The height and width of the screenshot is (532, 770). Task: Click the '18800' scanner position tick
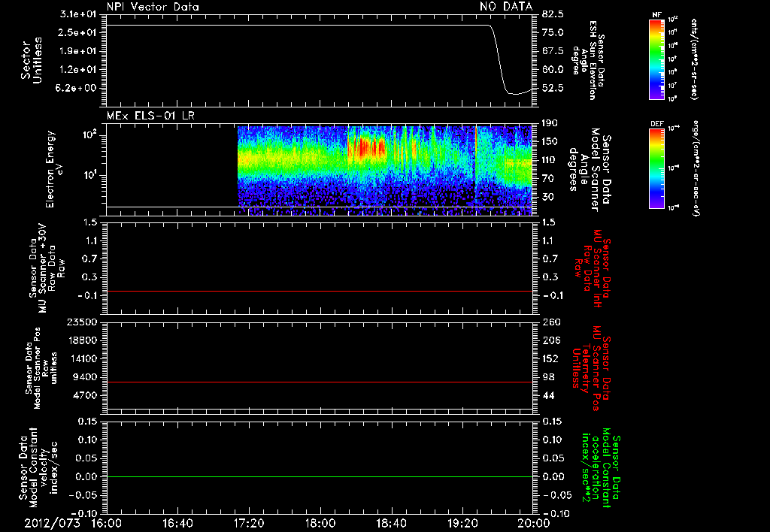83,340
